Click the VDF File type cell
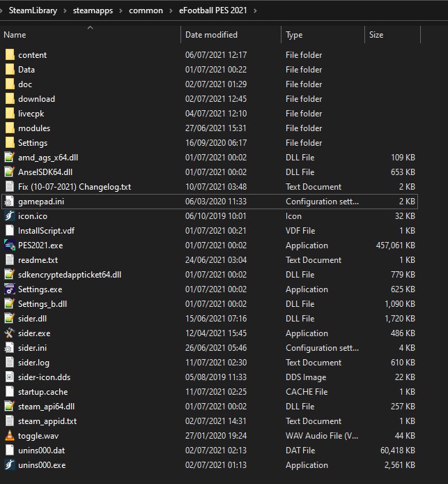This screenshot has height=484, width=448. pos(300,231)
